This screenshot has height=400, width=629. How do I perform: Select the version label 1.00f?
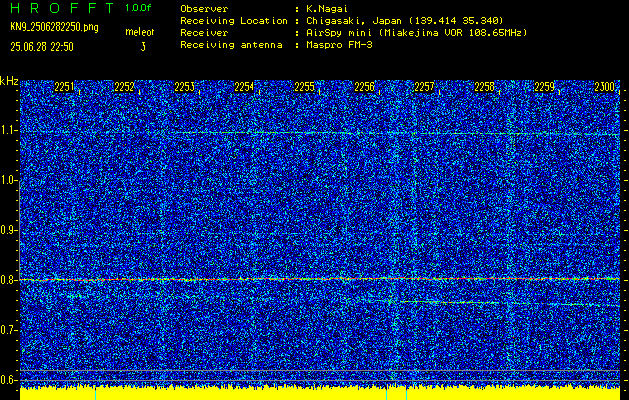pyautogui.click(x=138, y=8)
